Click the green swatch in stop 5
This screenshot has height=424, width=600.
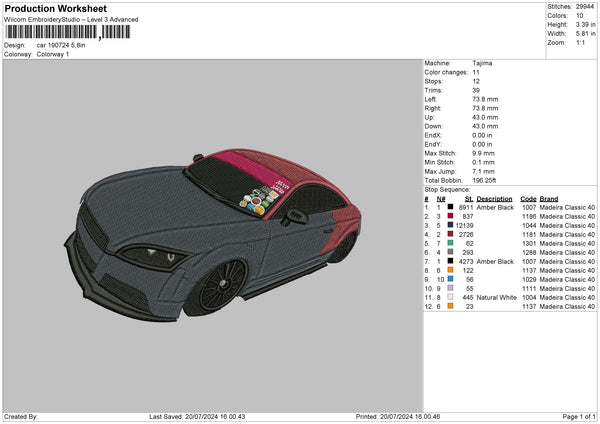pos(452,243)
